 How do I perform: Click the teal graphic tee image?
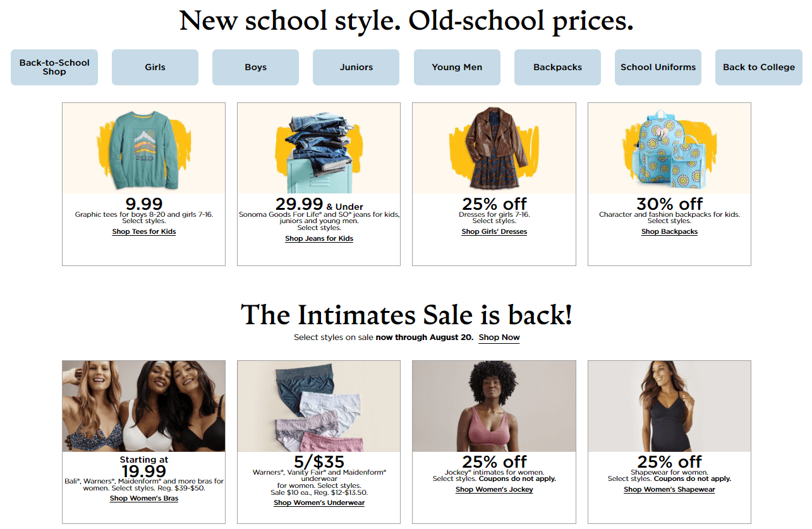[144, 149]
